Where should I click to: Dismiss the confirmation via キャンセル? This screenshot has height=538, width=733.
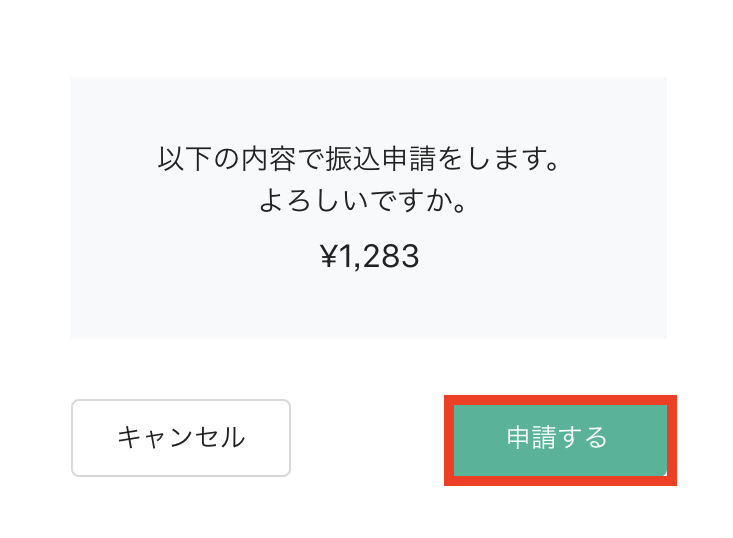click(x=181, y=438)
